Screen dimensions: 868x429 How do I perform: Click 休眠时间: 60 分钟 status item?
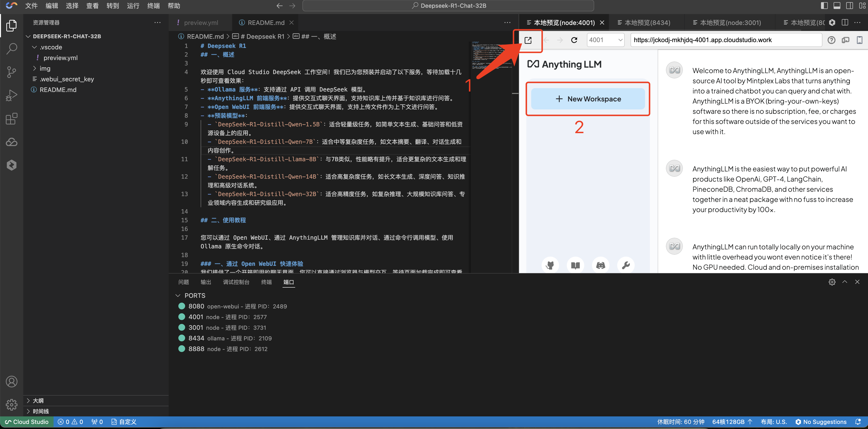[681, 421]
